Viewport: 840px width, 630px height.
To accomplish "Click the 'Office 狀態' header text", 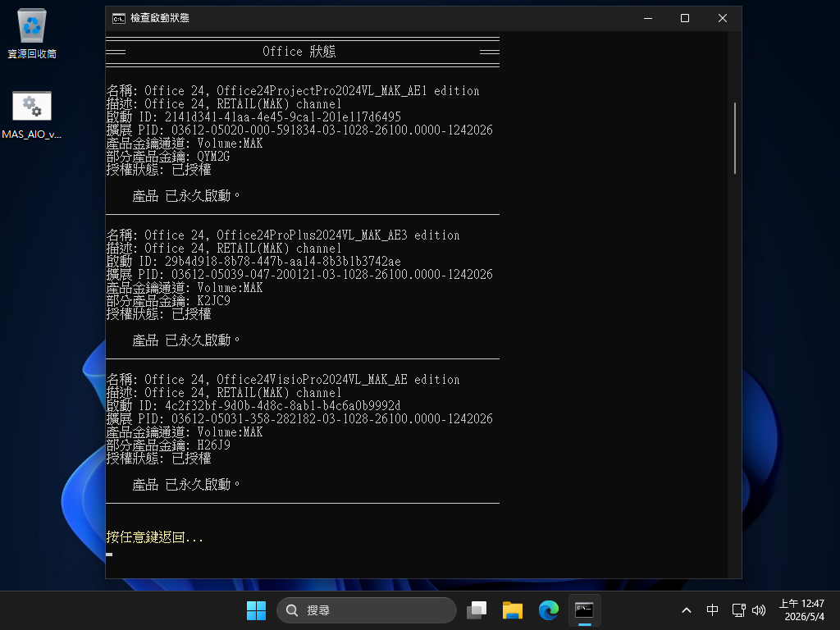I will [x=299, y=52].
